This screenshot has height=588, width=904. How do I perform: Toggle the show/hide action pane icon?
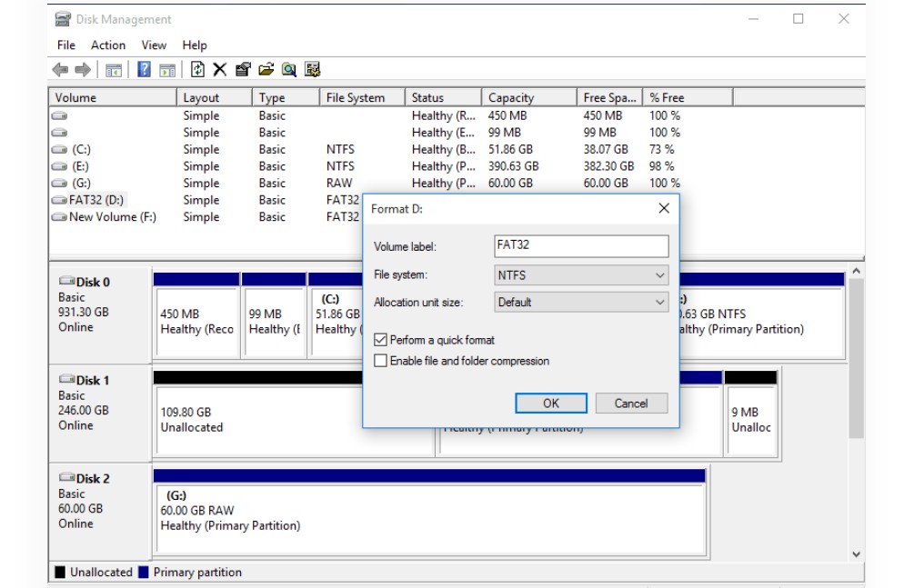(x=167, y=70)
